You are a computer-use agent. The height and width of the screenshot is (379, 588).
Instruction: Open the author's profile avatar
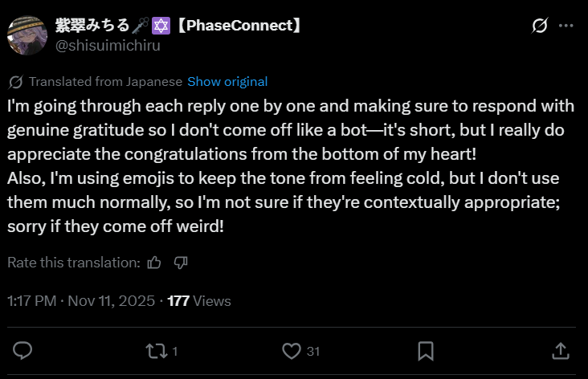27,35
